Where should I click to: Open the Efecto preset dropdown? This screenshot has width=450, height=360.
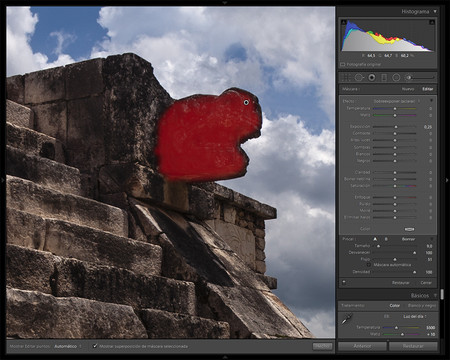(x=396, y=101)
